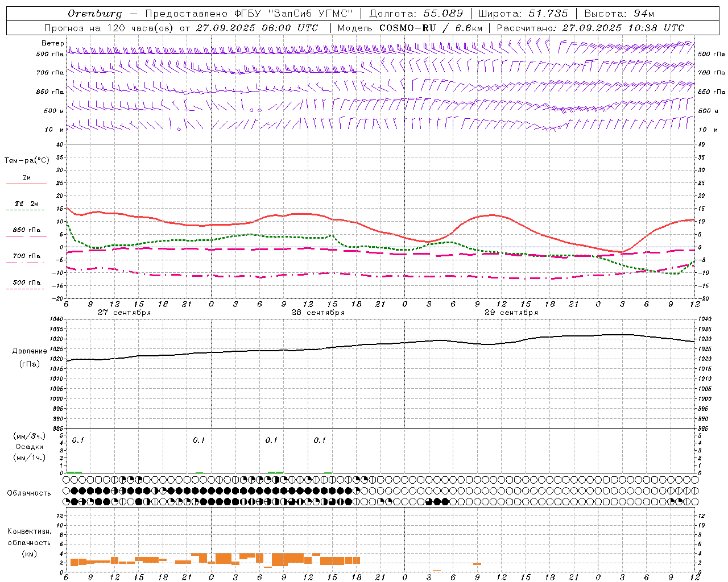
Task: Click the "27 сентября" date label
Action: pos(124,313)
